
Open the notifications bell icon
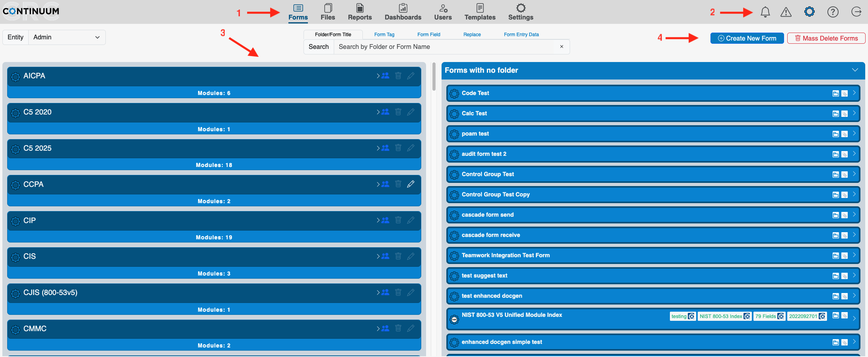(765, 12)
